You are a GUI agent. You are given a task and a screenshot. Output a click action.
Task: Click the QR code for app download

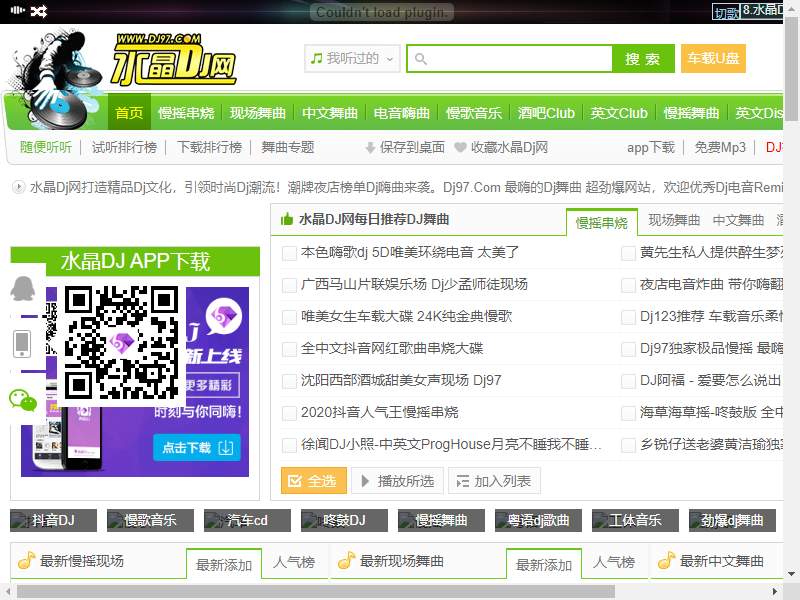pyautogui.click(x=121, y=342)
